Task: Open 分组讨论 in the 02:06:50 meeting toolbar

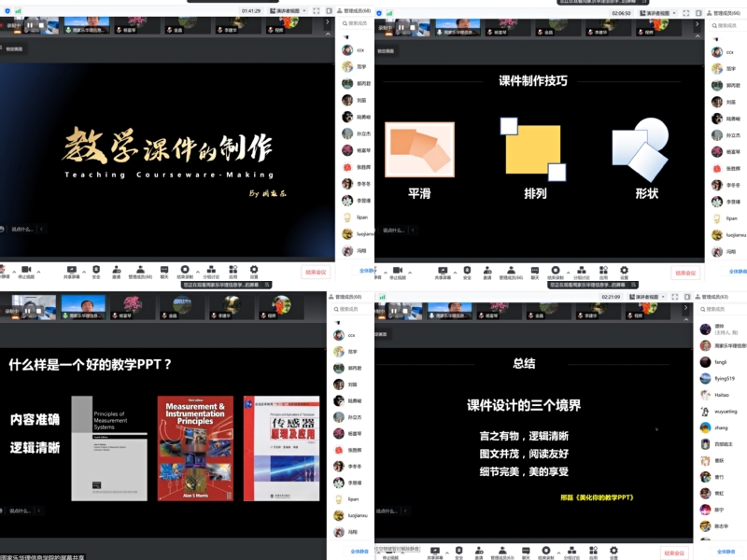Action: [x=582, y=273]
